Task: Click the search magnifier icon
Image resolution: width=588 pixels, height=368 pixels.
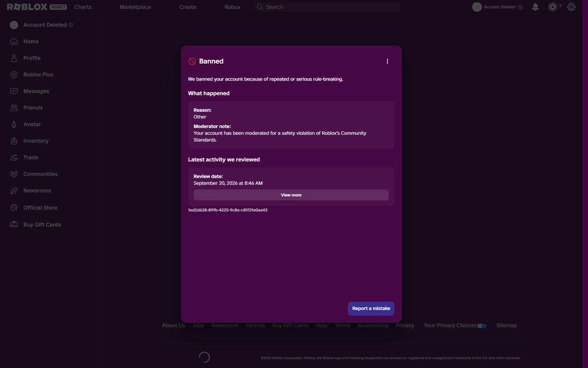Action: 260,7
